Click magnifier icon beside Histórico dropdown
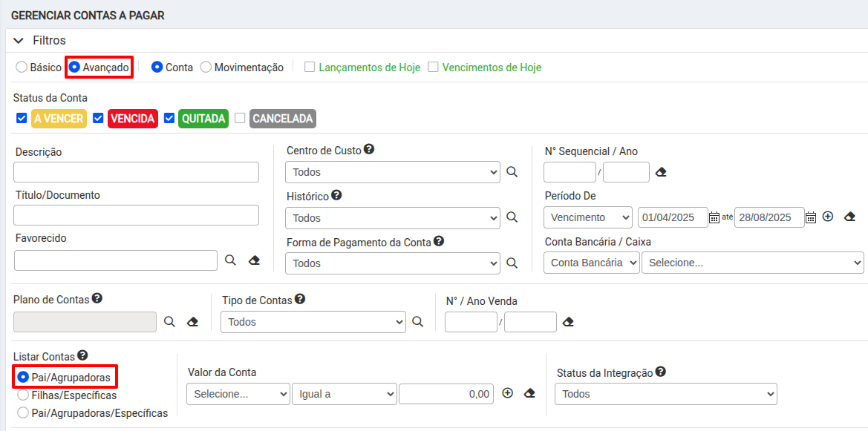 [512, 217]
